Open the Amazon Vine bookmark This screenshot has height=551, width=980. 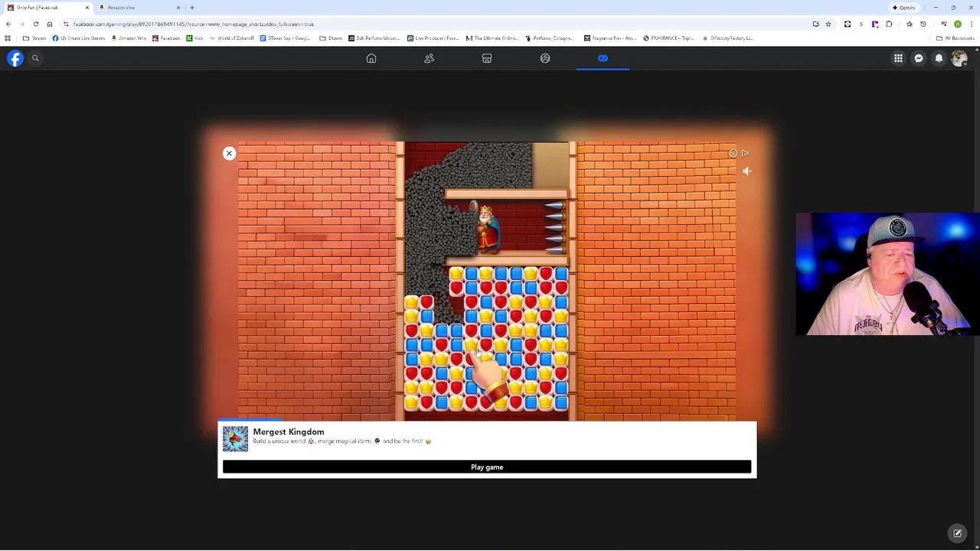(x=129, y=38)
